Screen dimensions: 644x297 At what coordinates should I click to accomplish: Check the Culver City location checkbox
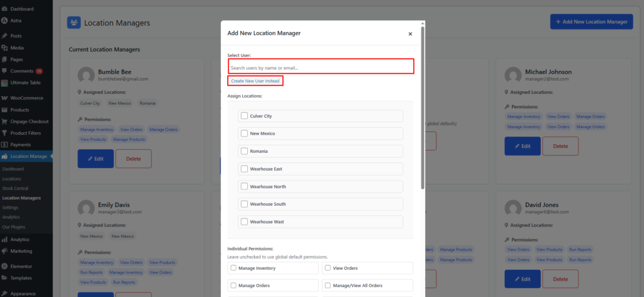(244, 116)
